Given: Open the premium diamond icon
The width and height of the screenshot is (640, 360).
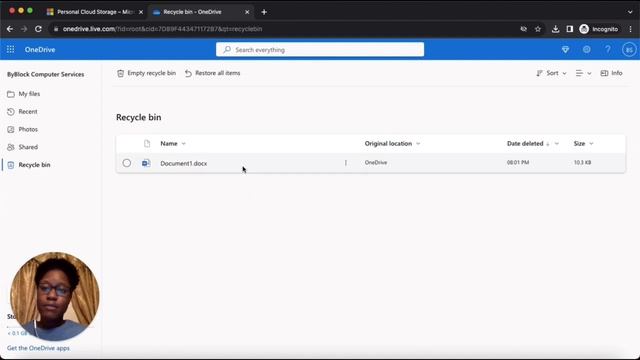Looking at the screenshot, I should pyautogui.click(x=565, y=49).
